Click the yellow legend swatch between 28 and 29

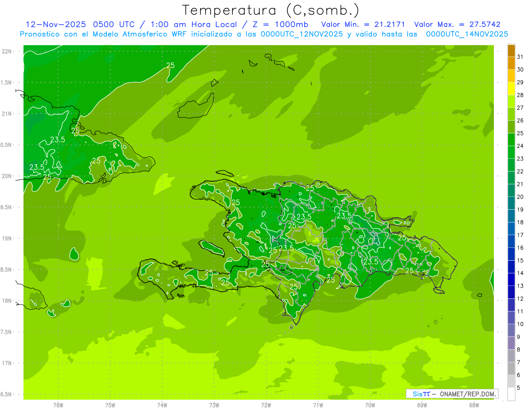point(511,89)
